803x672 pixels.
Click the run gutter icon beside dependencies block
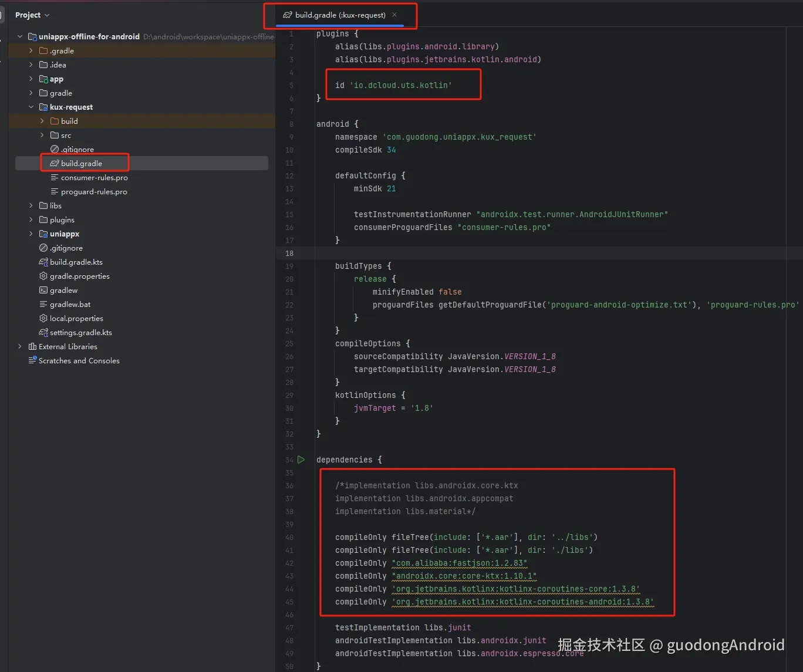tap(301, 460)
